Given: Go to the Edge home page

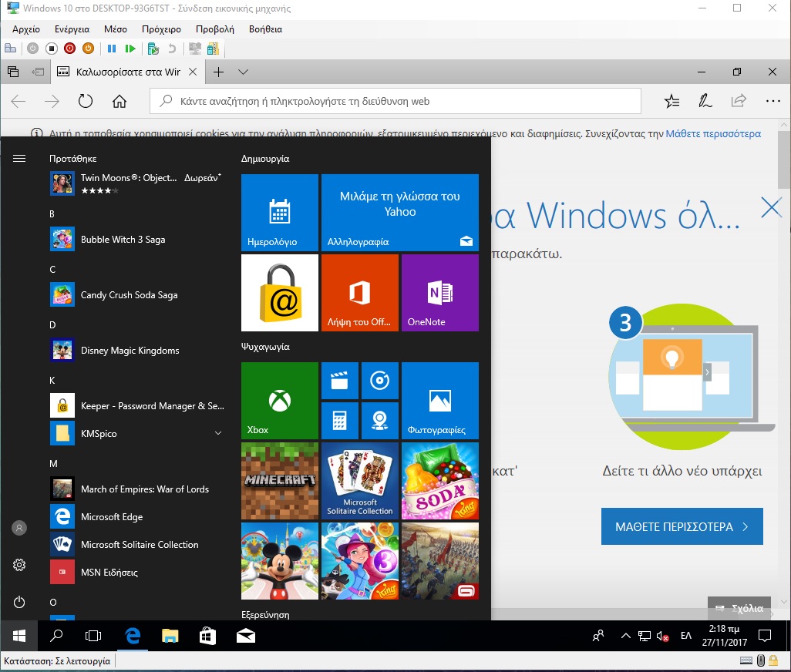Looking at the screenshot, I should (119, 101).
